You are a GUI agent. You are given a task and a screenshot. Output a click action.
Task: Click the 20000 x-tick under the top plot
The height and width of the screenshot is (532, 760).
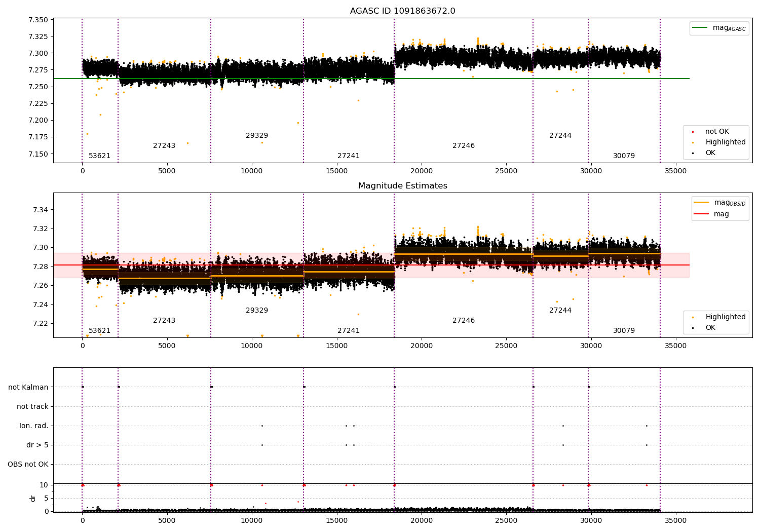coord(422,171)
